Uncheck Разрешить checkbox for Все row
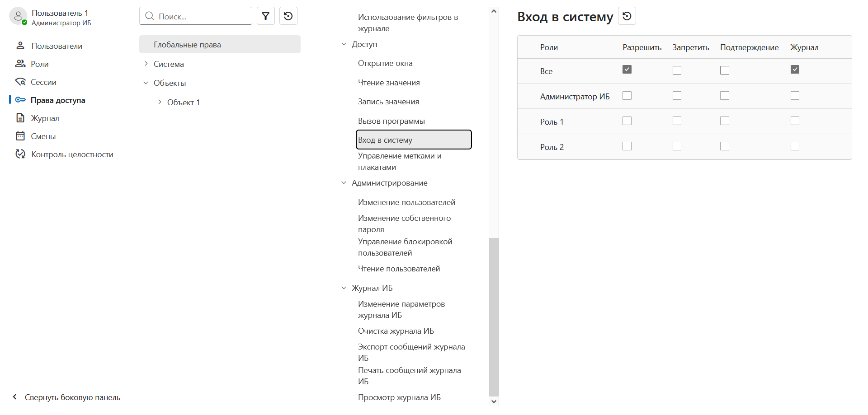The image size is (868, 415). coord(627,70)
